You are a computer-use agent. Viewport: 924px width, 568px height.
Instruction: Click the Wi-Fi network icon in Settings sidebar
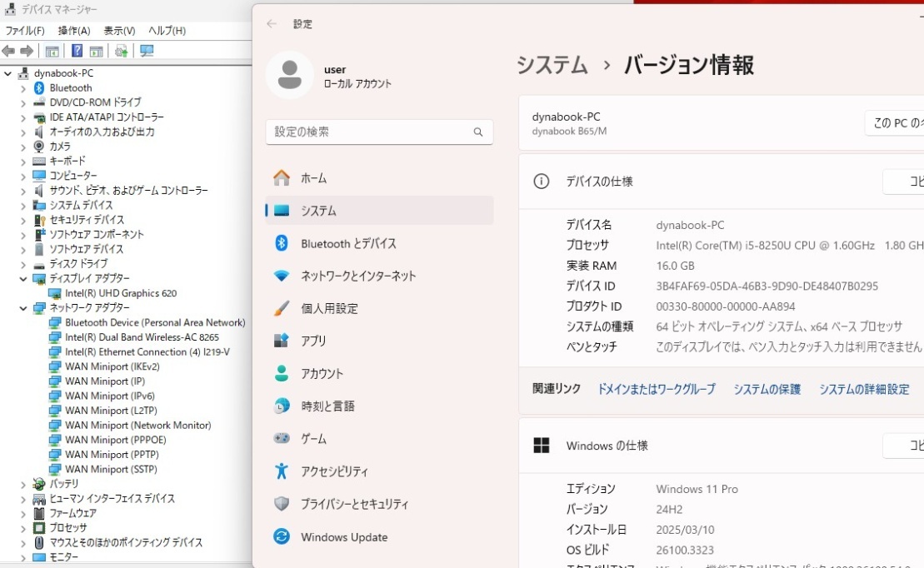[x=282, y=276]
